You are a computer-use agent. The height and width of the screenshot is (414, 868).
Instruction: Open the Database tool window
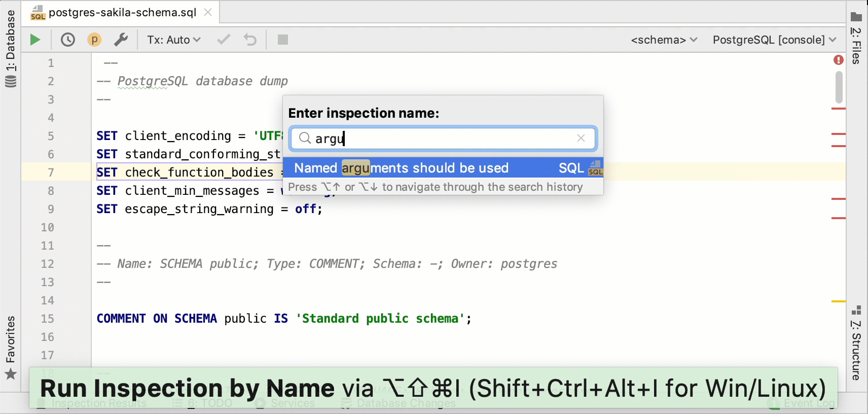click(11, 48)
